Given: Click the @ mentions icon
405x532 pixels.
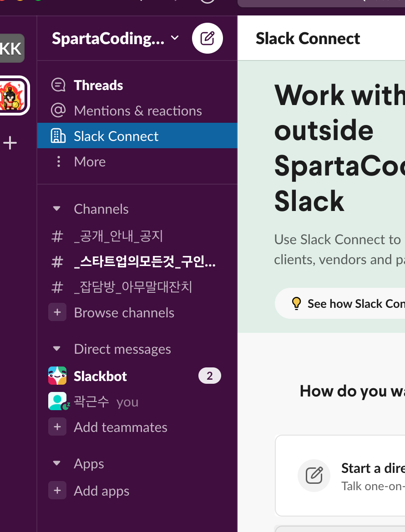Looking at the screenshot, I should coord(58,110).
